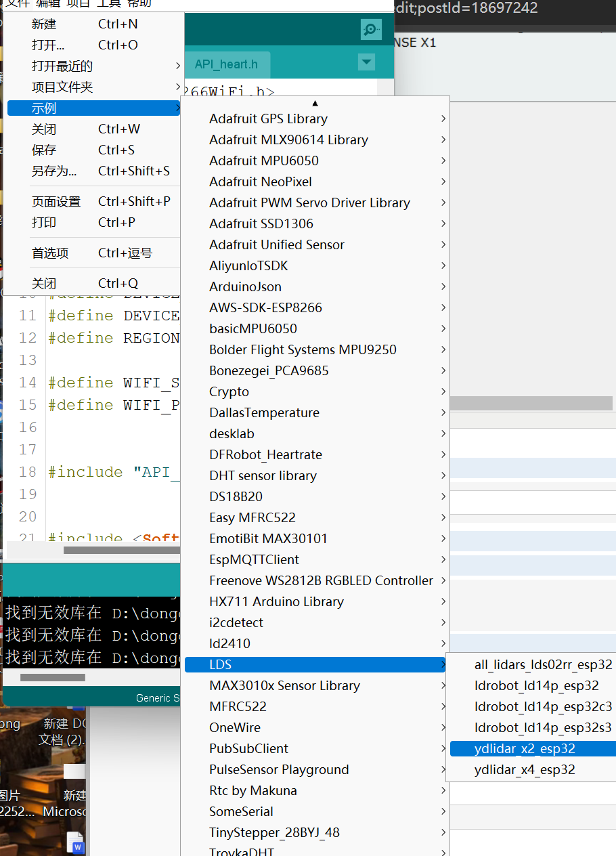The image size is (616, 856).
Task: Expand AliyunIoTSDK examples
Action: point(315,266)
